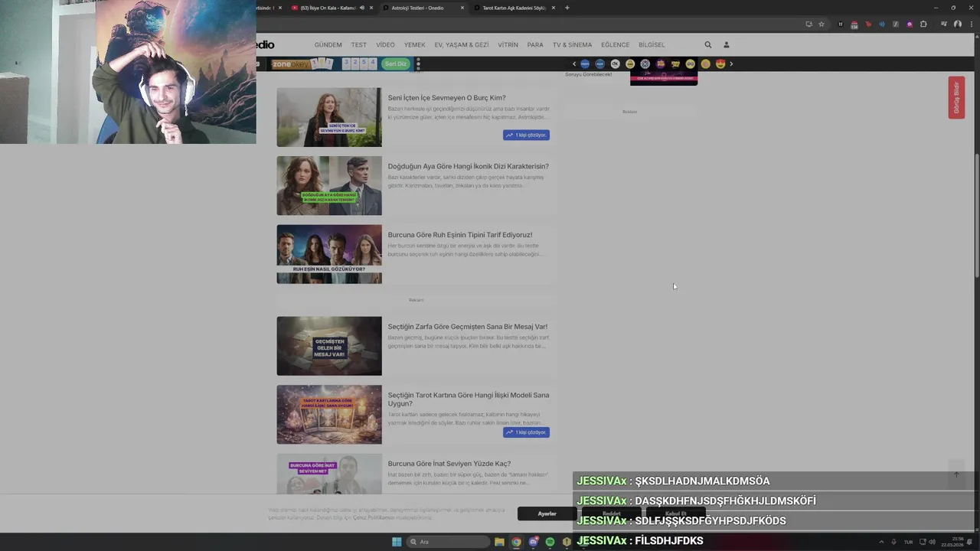This screenshot has width=980, height=551.
Task: Open the EV, YAŞAM & GEZİ menu
Action: pos(462,45)
